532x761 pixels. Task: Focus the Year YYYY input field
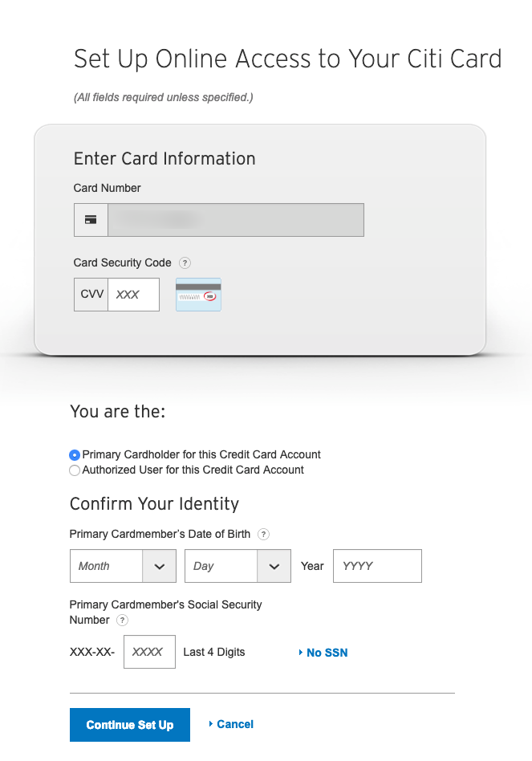pos(377,566)
